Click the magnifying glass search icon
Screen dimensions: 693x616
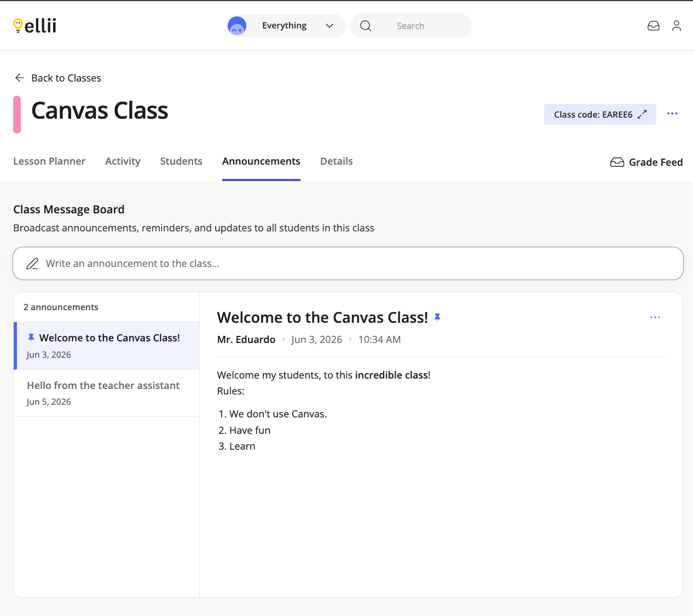point(366,26)
